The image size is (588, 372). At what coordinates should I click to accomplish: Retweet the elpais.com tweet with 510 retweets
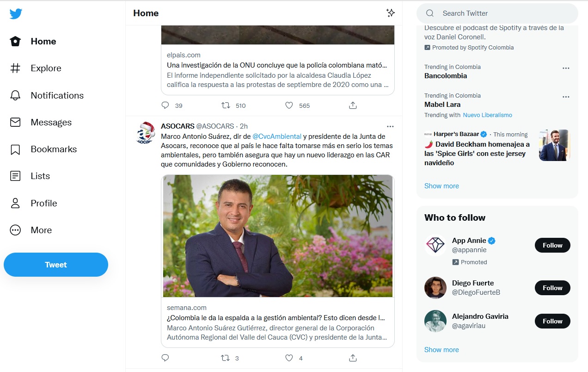click(x=226, y=105)
